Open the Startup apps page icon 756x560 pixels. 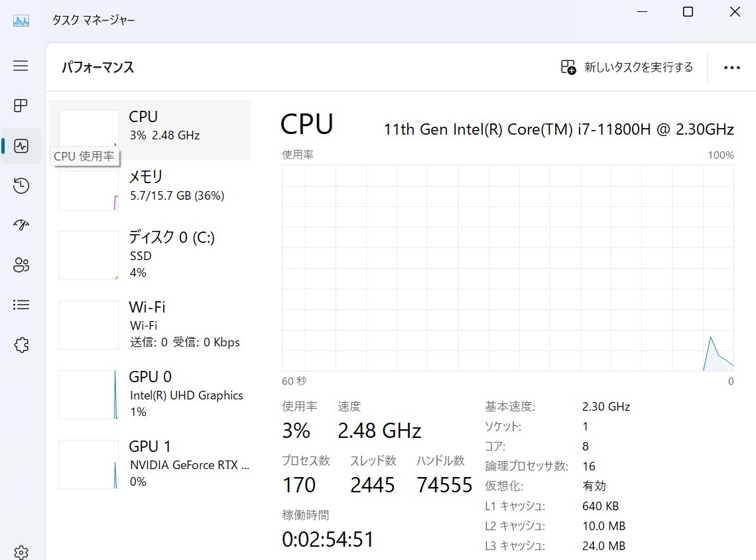tap(21, 226)
